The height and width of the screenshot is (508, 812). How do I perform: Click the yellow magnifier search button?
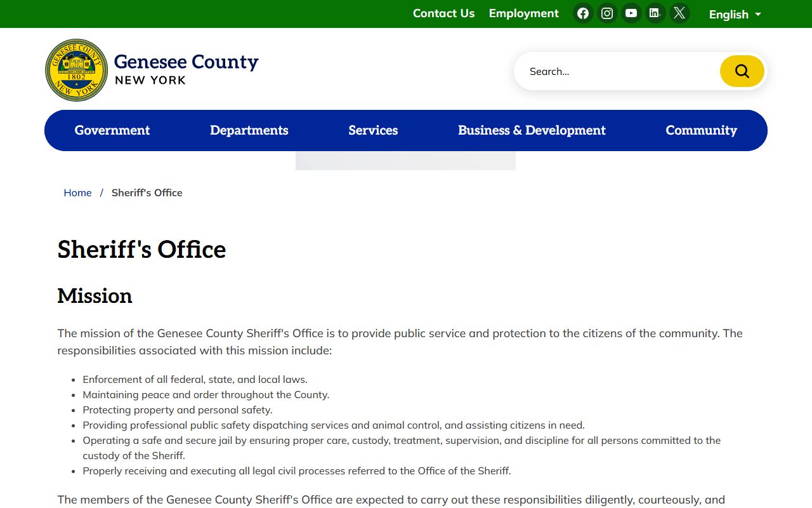click(x=742, y=71)
